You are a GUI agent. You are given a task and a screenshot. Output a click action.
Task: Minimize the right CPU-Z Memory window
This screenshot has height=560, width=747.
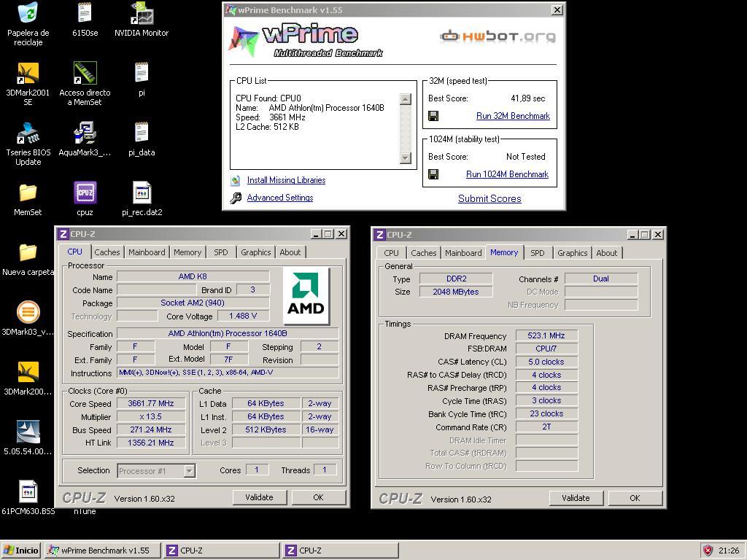[632, 235]
